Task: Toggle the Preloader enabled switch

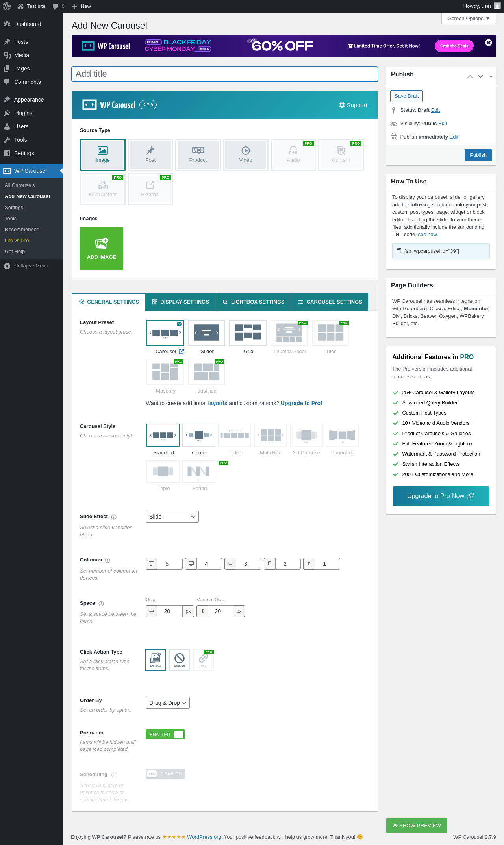Action: pyautogui.click(x=165, y=734)
